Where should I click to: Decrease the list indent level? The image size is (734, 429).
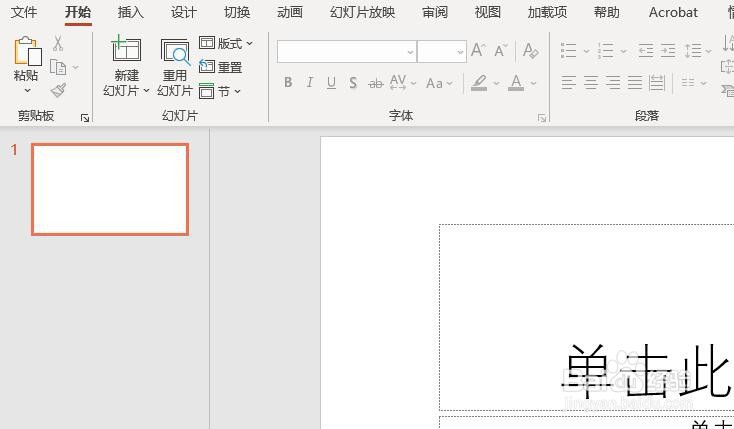tap(646, 50)
